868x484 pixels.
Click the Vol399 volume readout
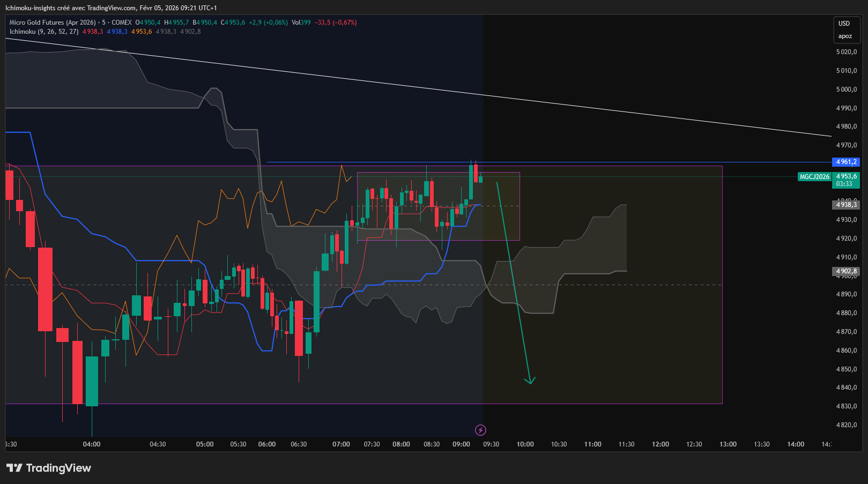tap(301, 23)
